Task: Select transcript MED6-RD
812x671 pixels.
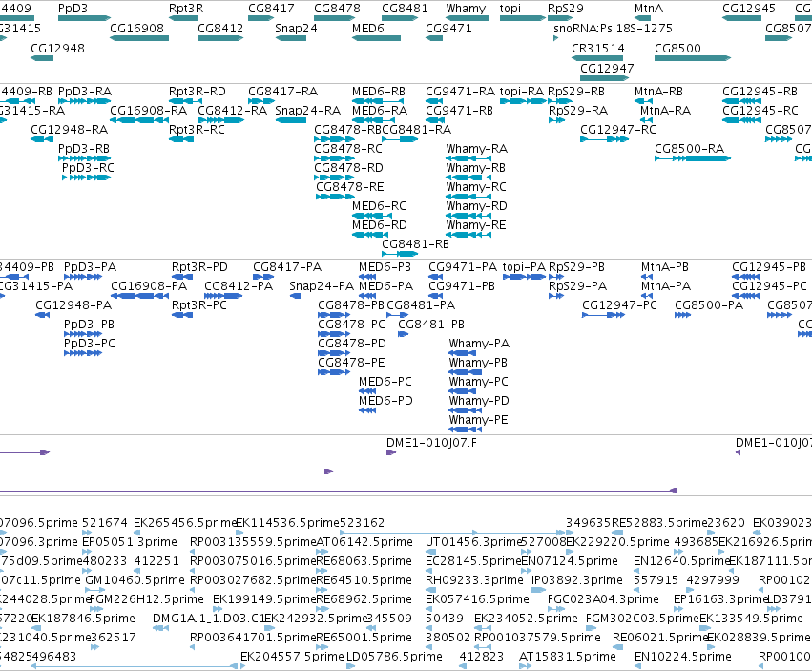Action: pos(370,235)
